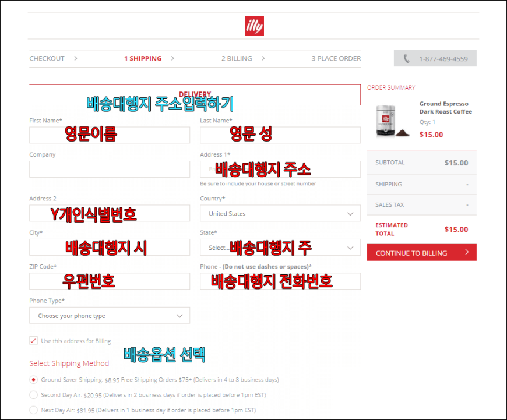Open the State select dropdown
Image resolution: width=507 pixels, height=420 pixels.
pos(280,248)
